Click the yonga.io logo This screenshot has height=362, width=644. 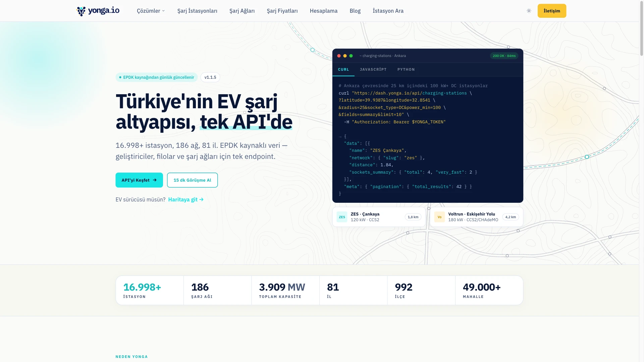click(98, 11)
